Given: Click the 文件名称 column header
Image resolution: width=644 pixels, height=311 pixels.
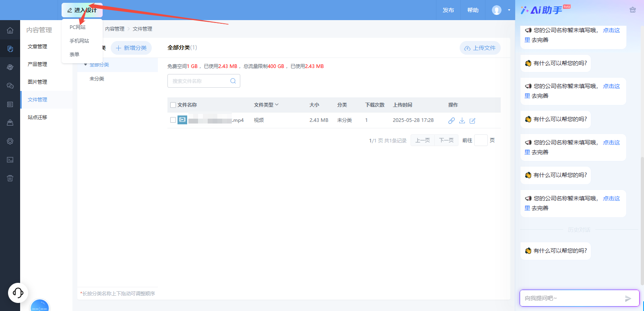Looking at the screenshot, I should tap(187, 105).
